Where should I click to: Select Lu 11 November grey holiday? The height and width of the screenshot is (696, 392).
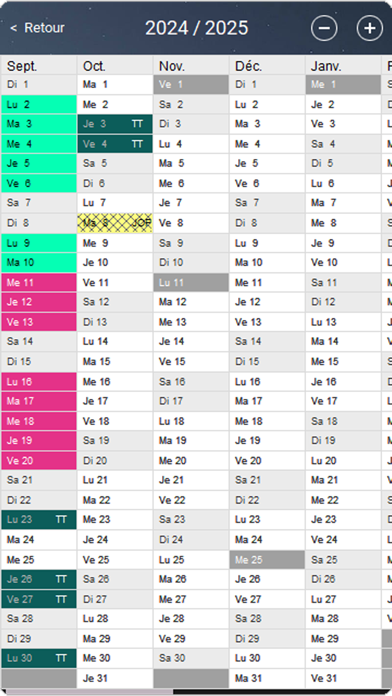191,283
